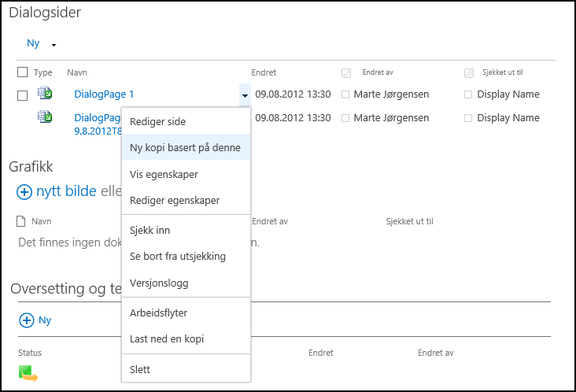The width and height of the screenshot is (576, 392).
Task: Close the DialogPage 1 item menu arrow
Action: pos(245,95)
